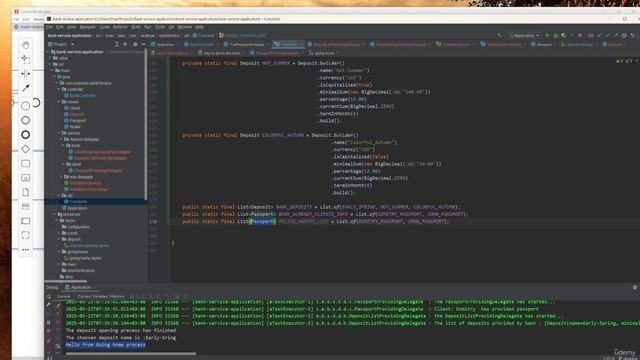The height and width of the screenshot is (360, 640).
Task: Collapse the src folder in project tree
Action: [x=50, y=64]
